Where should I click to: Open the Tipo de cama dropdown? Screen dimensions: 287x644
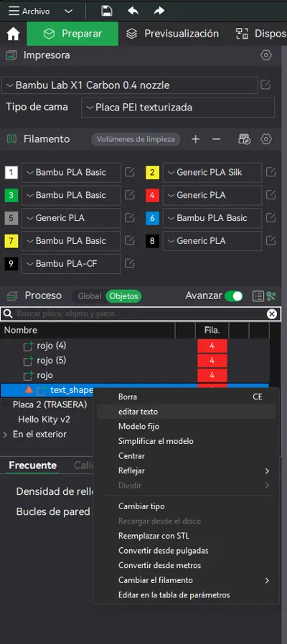click(178, 108)
